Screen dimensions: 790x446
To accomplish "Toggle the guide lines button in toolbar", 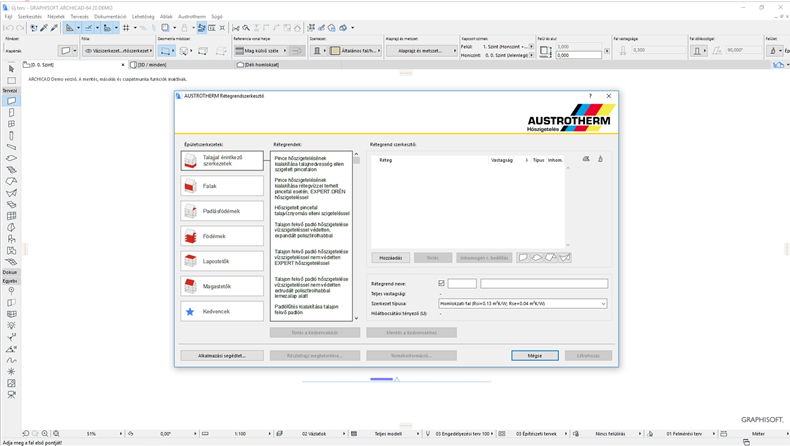I will (70, 28).
